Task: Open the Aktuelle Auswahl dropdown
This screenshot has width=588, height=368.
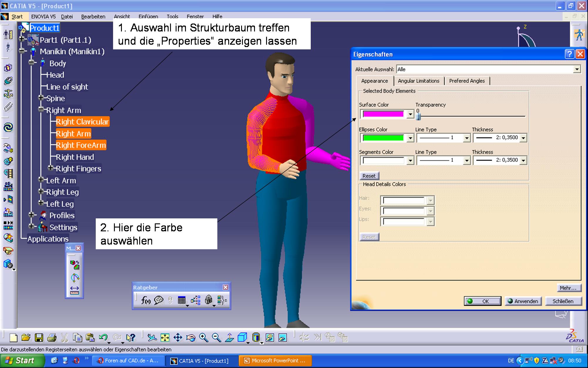Action: tap(577, 69)
